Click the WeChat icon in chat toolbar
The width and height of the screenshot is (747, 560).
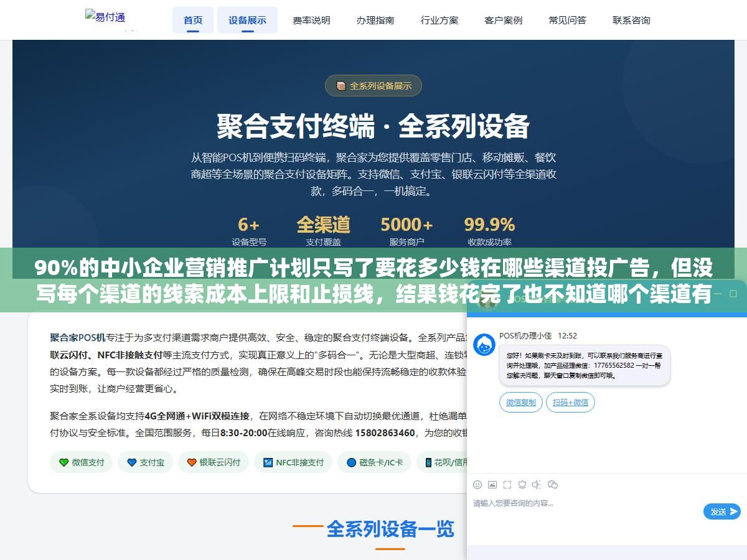(x=553, y=485)
